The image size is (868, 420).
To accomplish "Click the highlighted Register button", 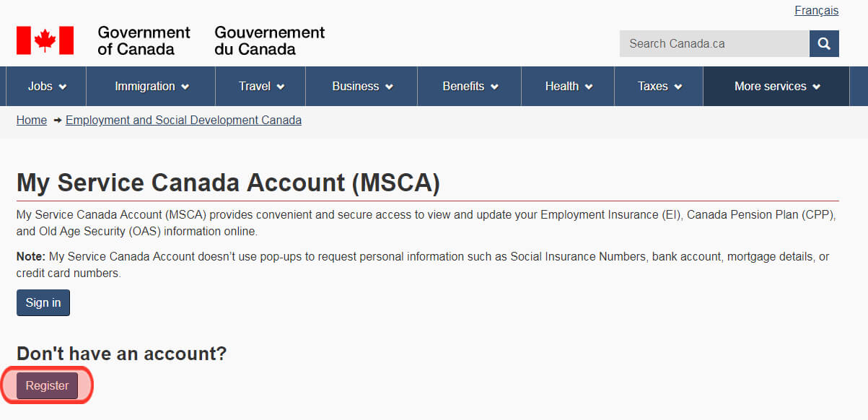I will coord(46,385).
